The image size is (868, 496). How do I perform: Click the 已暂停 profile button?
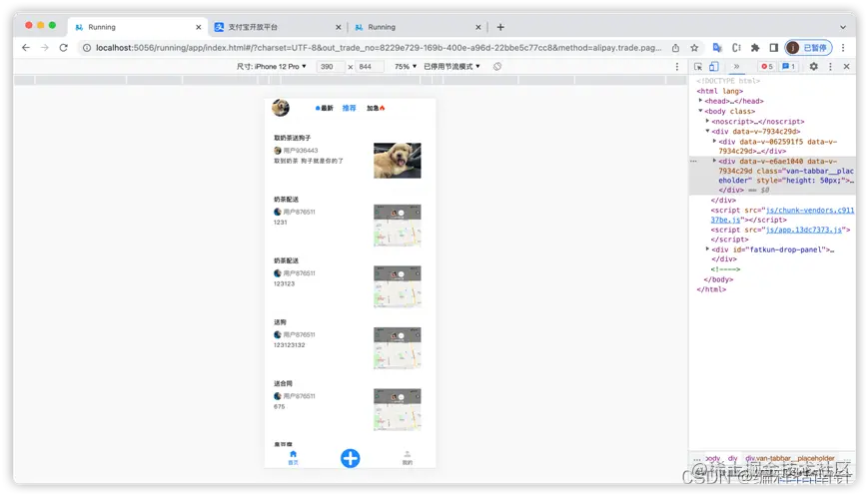pos(809,48)
